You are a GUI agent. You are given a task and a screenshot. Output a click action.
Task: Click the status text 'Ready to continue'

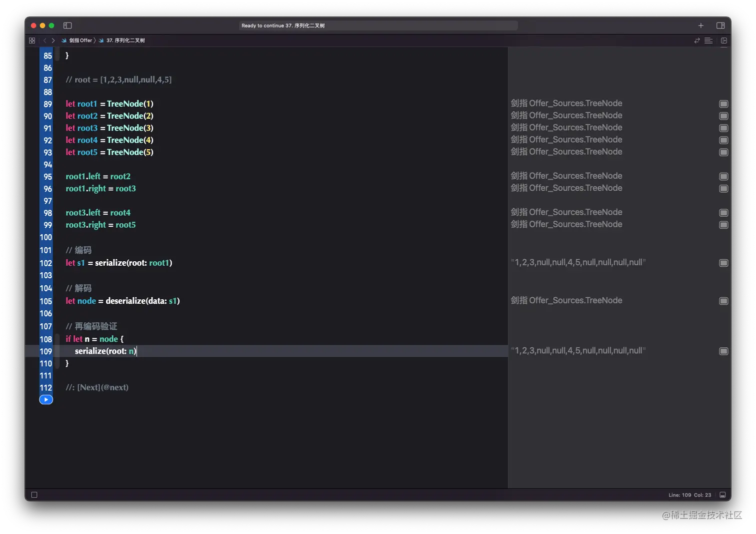(x=283, y=26)
